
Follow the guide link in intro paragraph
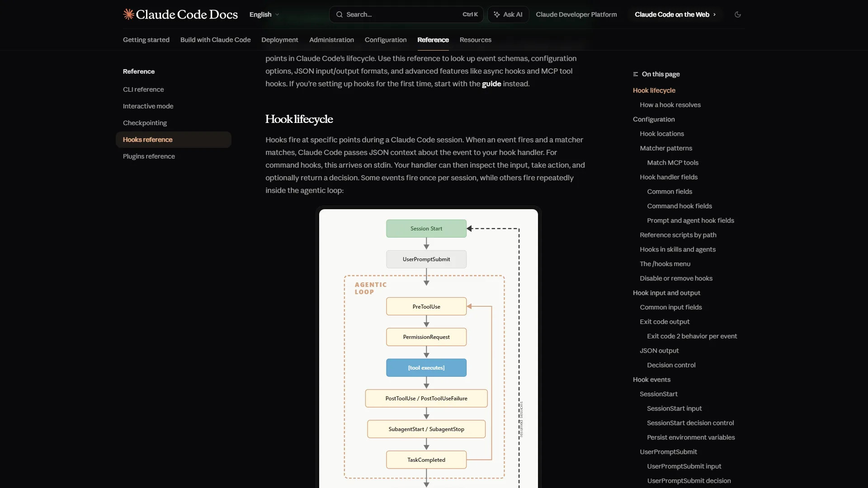point(491,84)
